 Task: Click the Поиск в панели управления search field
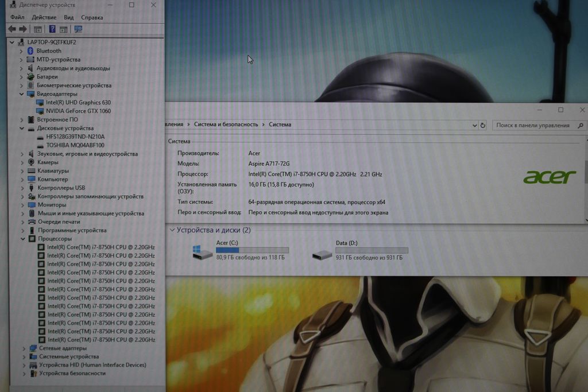click(x=533, y=125)
